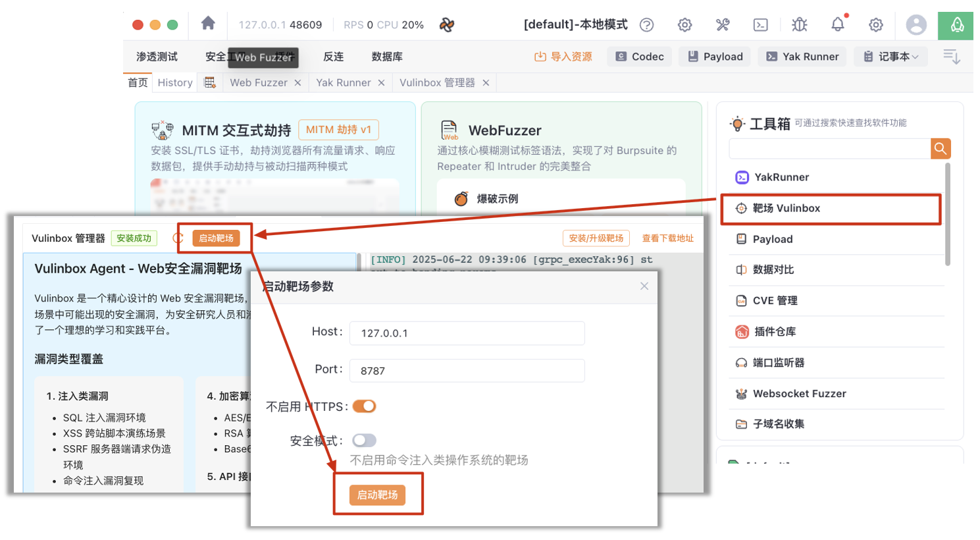Open the Yak Runner toolbar button
Image resolution: width=980 pixels, height=540 pixels.
point(802,57)
